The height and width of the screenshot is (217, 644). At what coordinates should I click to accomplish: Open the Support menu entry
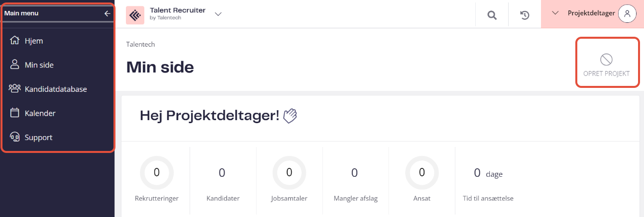pos(38,138)
